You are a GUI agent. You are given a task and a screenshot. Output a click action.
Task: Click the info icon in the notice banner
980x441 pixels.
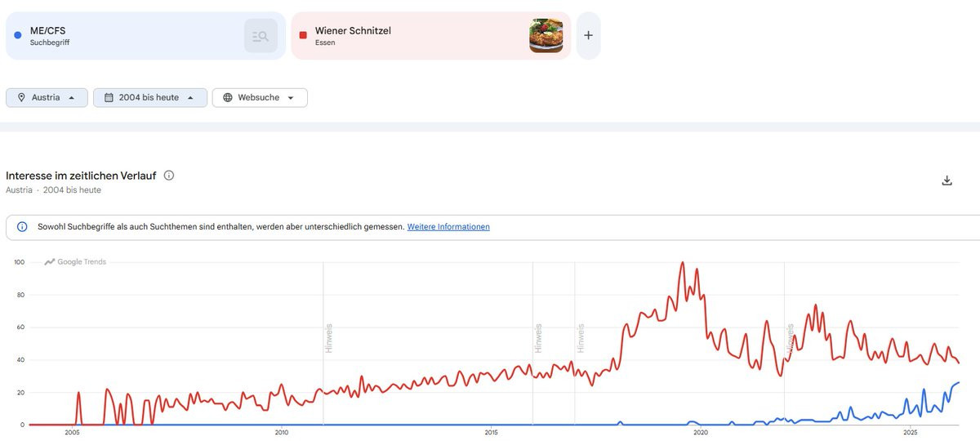[22, 227]
